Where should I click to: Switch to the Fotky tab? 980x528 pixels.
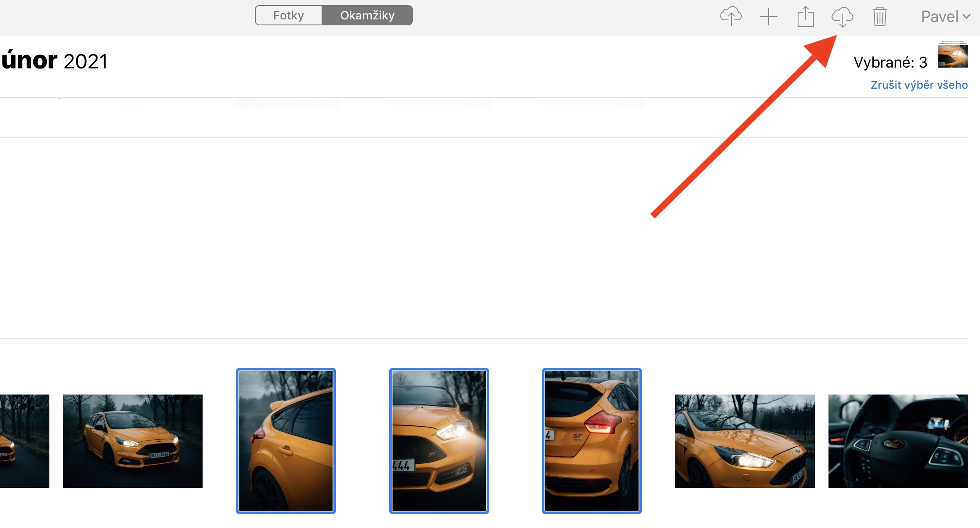[x=289, y=16]
